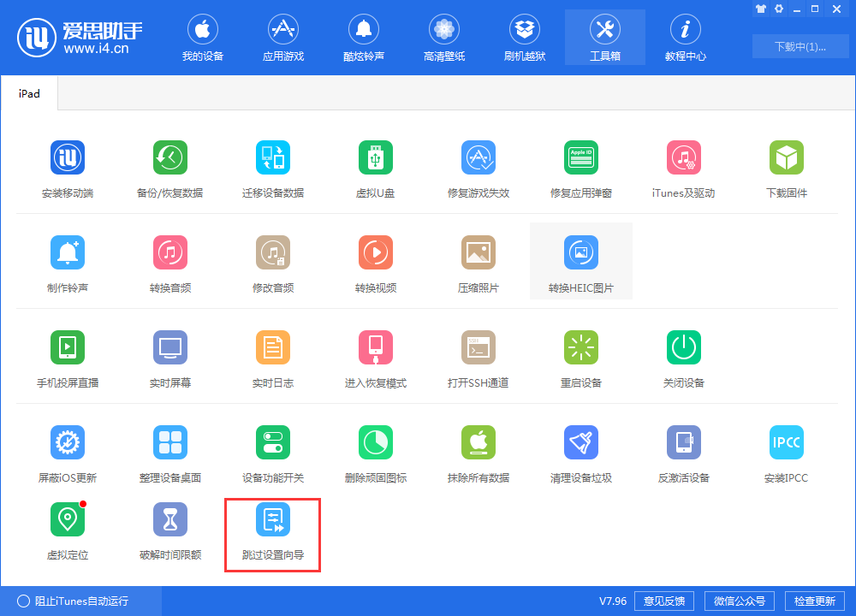Click the 检查更新 update button
This screenshot has width=856, height=616.
819,601
